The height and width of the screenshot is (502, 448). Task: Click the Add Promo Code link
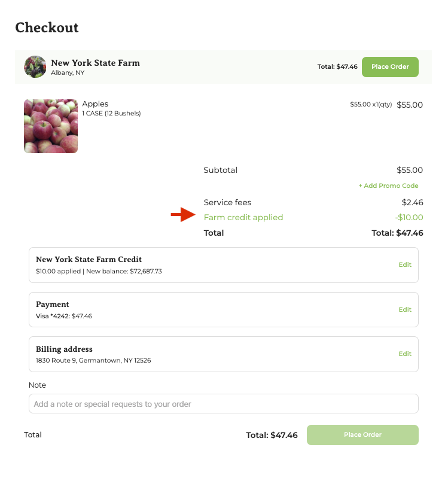tap(388, 185)
